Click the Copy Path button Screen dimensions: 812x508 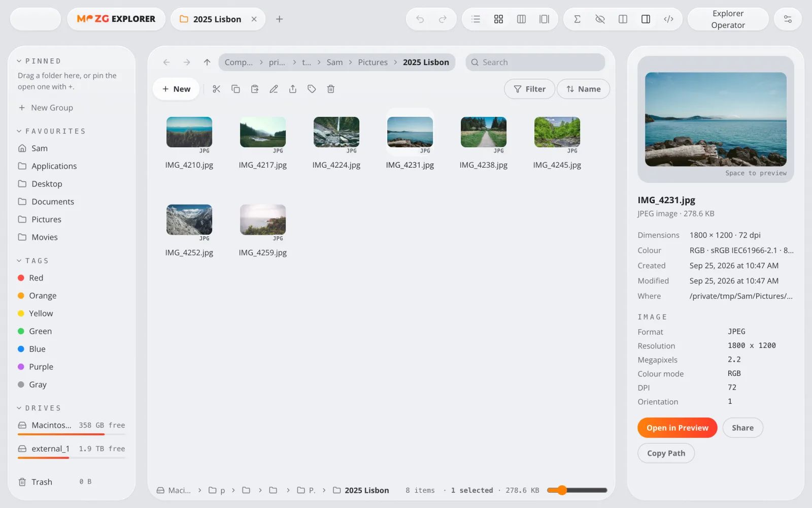click(666, 453)
